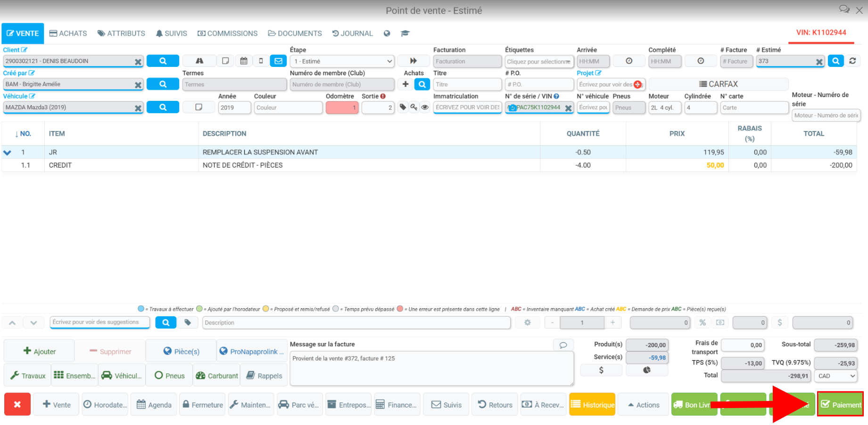Open the SUIVIS tab
The image size is (868, 425).
pos(172,33)
